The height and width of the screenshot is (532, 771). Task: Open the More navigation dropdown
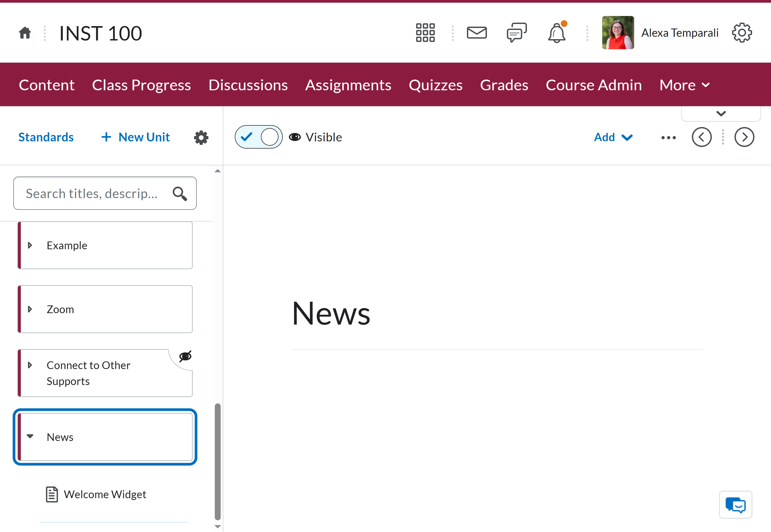[685, 85]
